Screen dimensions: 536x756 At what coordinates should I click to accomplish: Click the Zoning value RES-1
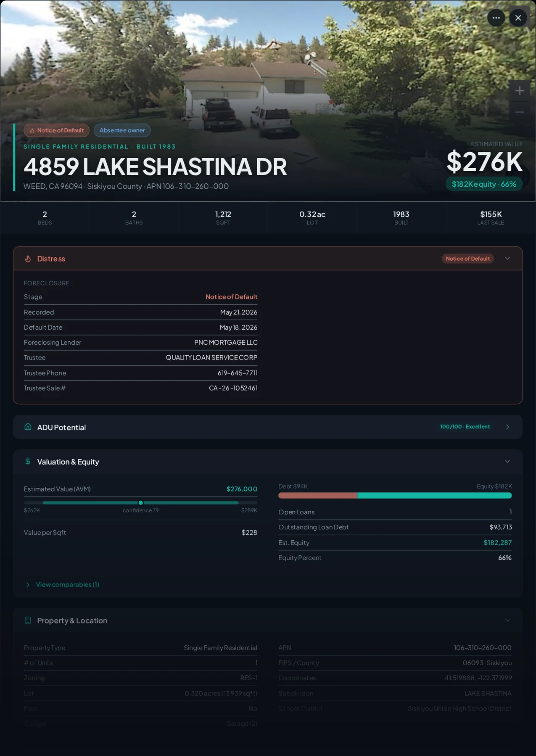[x=249, y=678]
